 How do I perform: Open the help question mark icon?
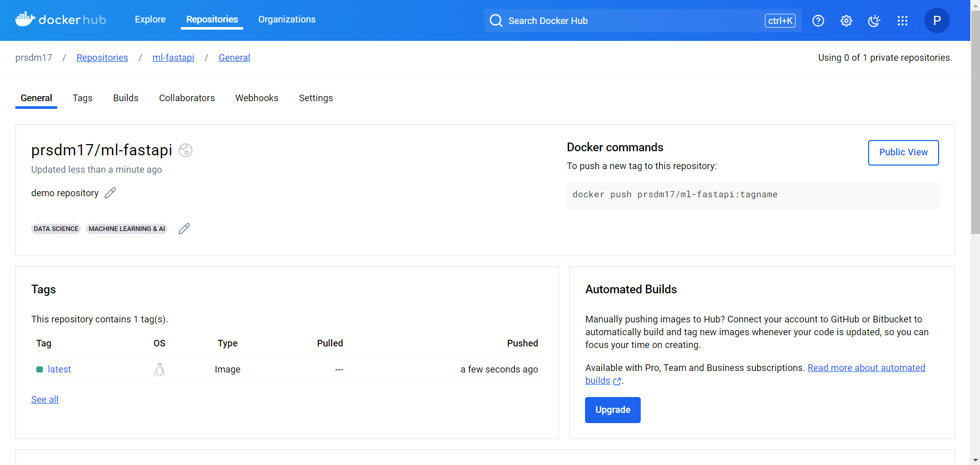818,20
